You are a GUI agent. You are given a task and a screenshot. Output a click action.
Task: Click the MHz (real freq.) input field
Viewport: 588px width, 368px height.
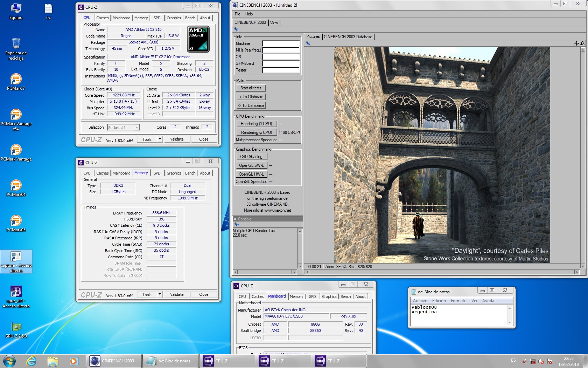pos(281,50)
